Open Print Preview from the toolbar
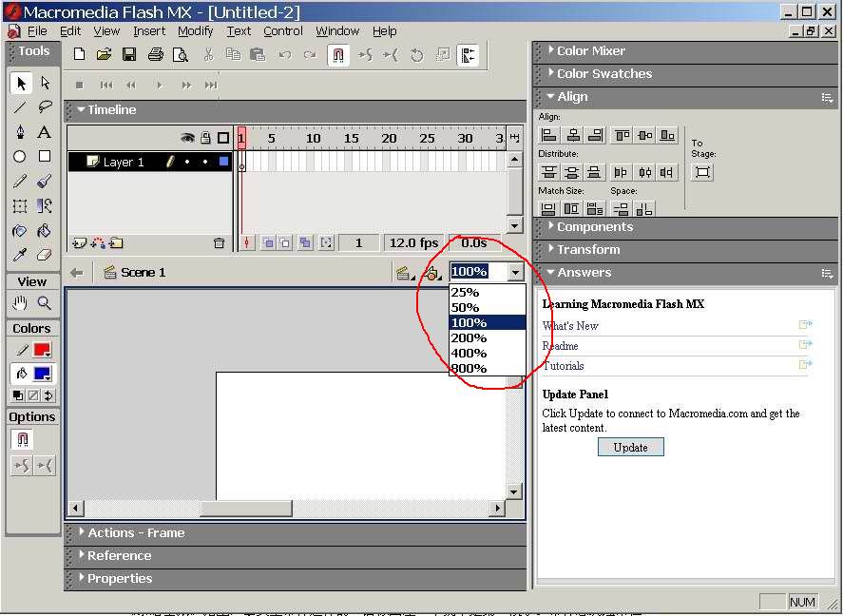Screen dimensions: 843x616 point(181,54)
